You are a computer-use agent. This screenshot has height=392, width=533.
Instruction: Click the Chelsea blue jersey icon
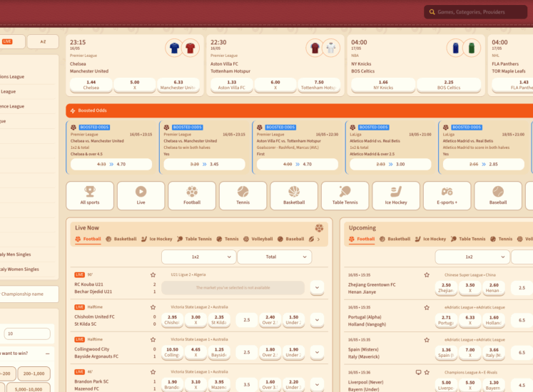(x=174, y=48)
